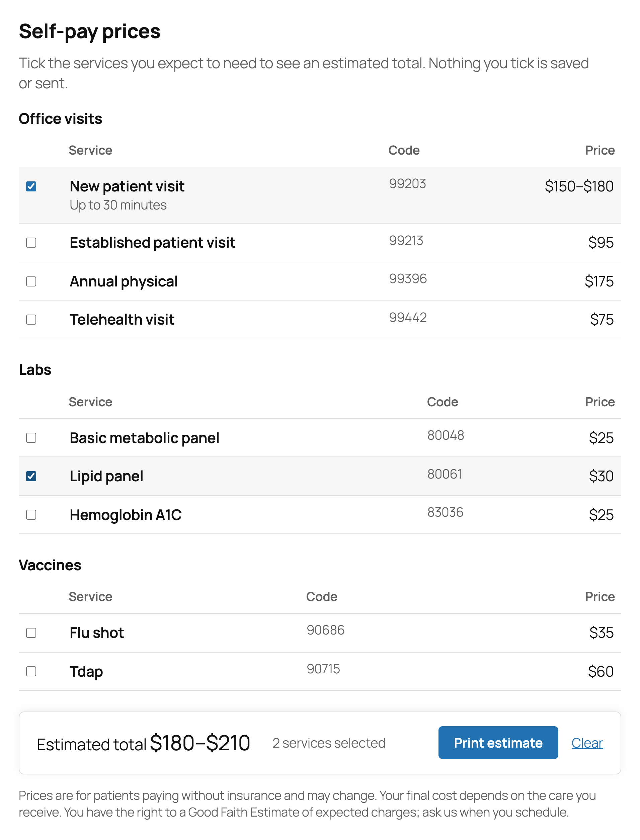This screenshot has height=840, width=640.
Task: Click the Basic metabolic panel label
Action: pyautogui.click(x=144, y=438)
